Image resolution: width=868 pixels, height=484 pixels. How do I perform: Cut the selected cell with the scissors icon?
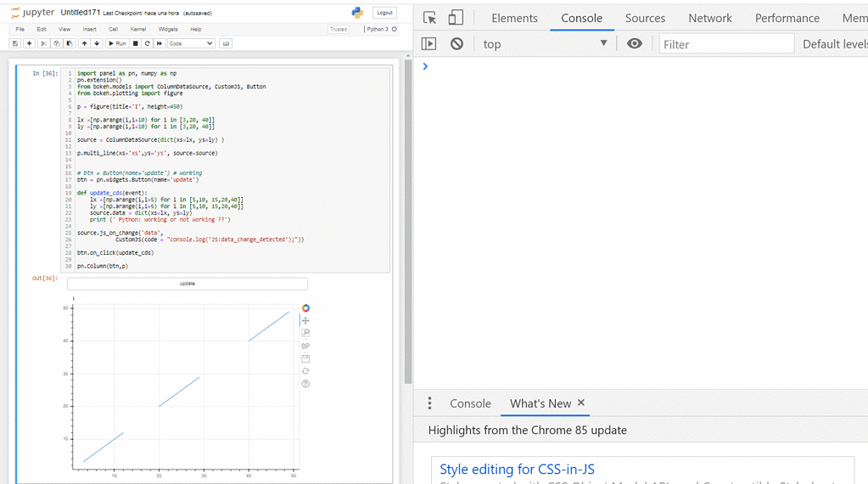point(43,43)
